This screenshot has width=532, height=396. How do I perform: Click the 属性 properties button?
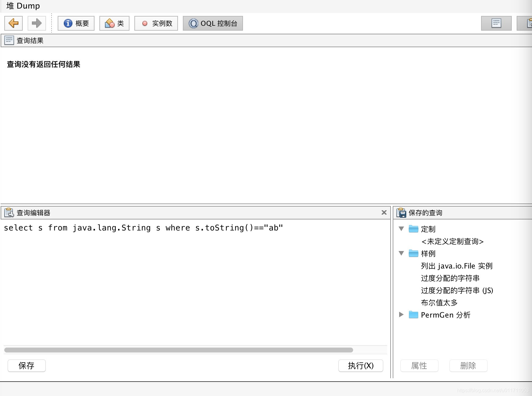419,366
